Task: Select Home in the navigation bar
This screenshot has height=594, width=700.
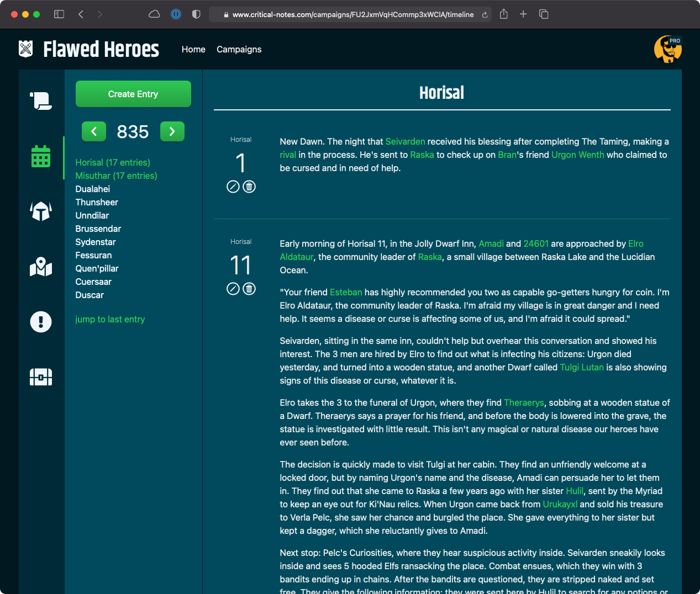Action: (193, 50)
